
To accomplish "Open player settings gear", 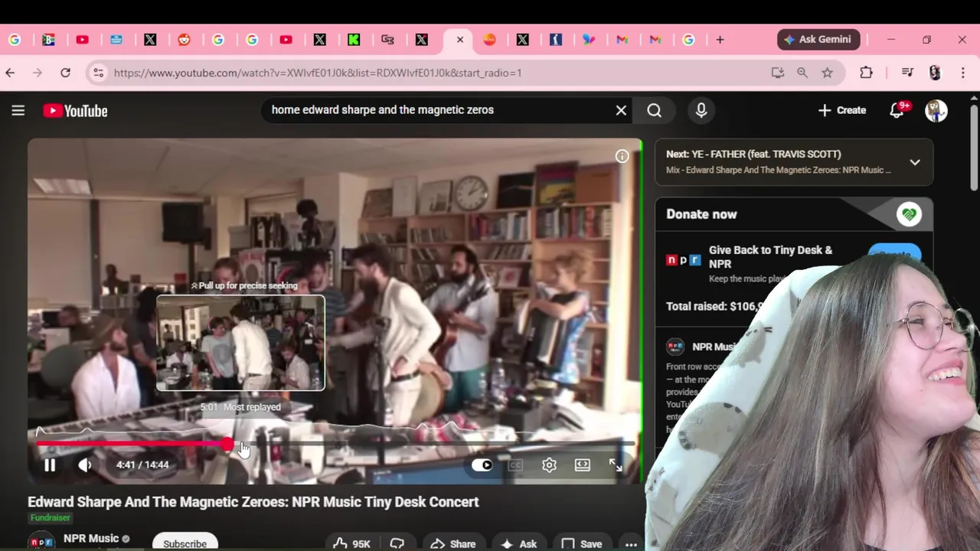I will [549, 465].
